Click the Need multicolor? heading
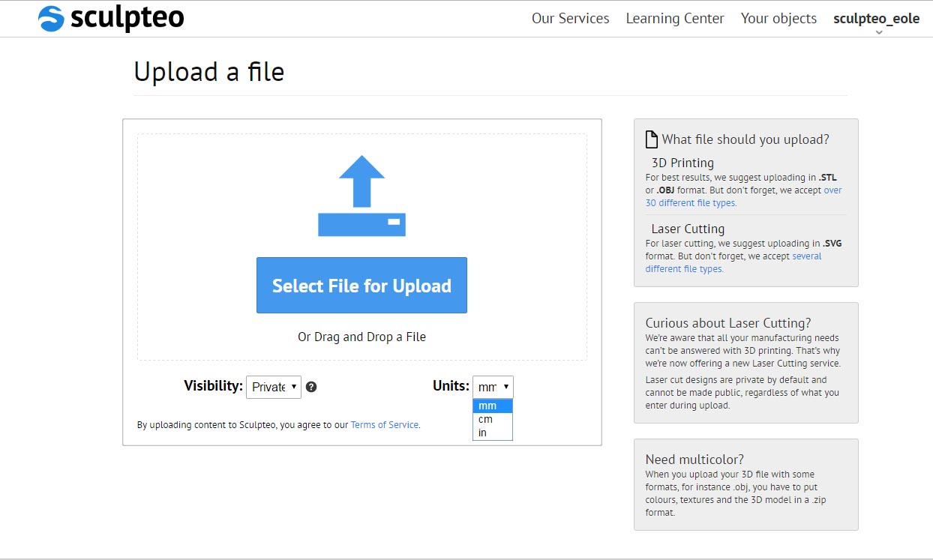This screenshot has width=933, height=560. coord(694,460)
